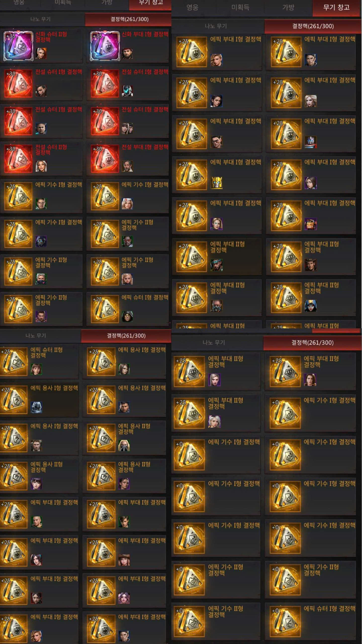This screenshot has height=644, width=362.
Task: Go to the fully visible 가방 tab
Action: tap(288, 7)
